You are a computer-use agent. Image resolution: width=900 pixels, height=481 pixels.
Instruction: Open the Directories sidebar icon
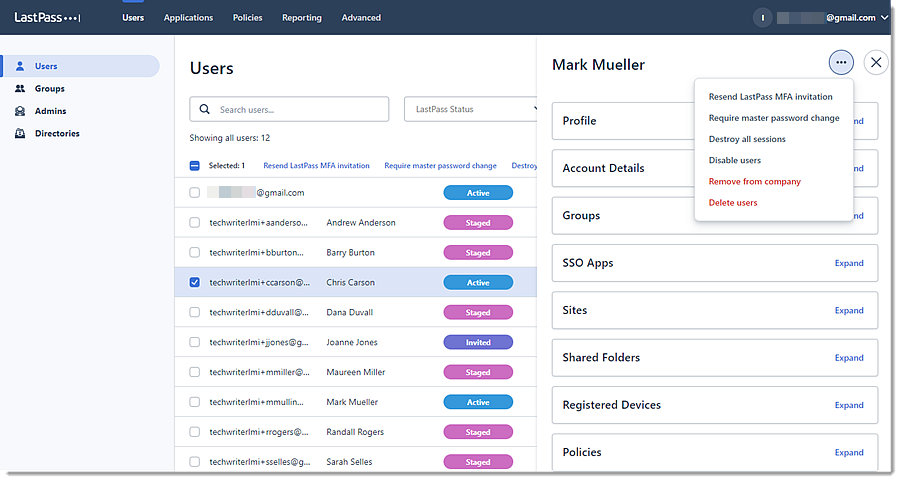[20, 133]
